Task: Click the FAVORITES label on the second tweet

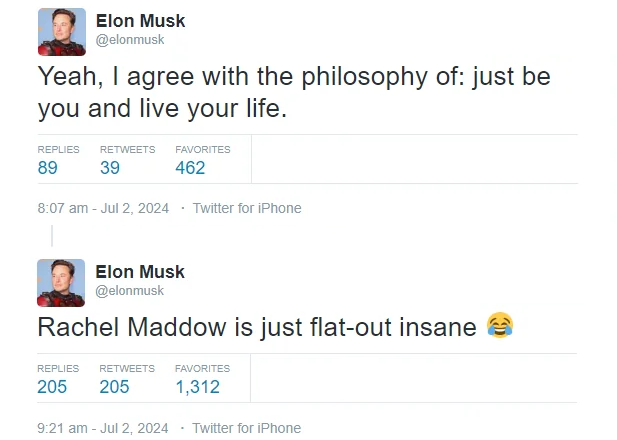Action: tap(203, 369)
